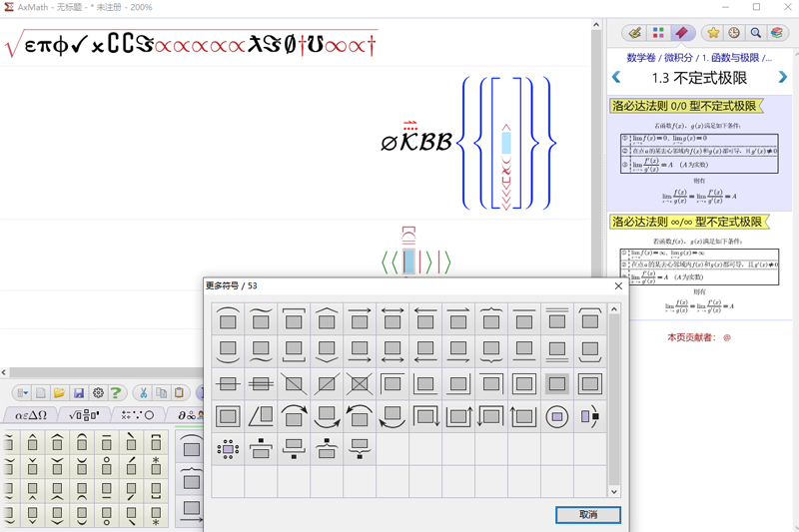Open the toolbar layout dropdown arrow
Viewport: 799px width, 532px height.
(22, 393)
